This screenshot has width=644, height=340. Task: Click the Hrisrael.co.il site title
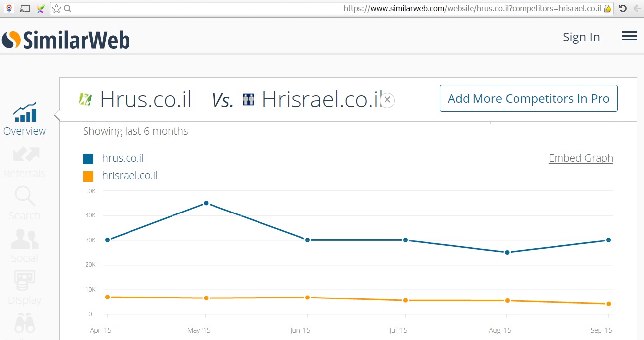(x=322, y=99)
